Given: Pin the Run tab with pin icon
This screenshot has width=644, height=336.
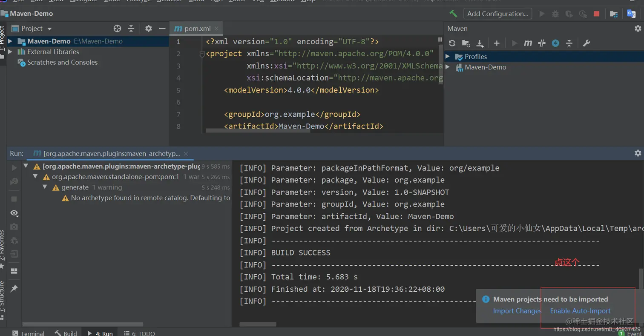Looking at the screenshot, I should 14,289.
